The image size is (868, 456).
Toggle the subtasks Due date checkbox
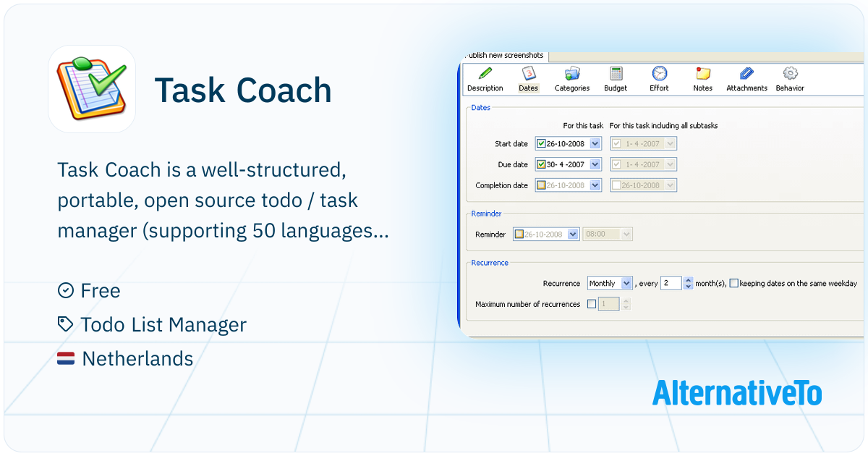tap(616, 164)
